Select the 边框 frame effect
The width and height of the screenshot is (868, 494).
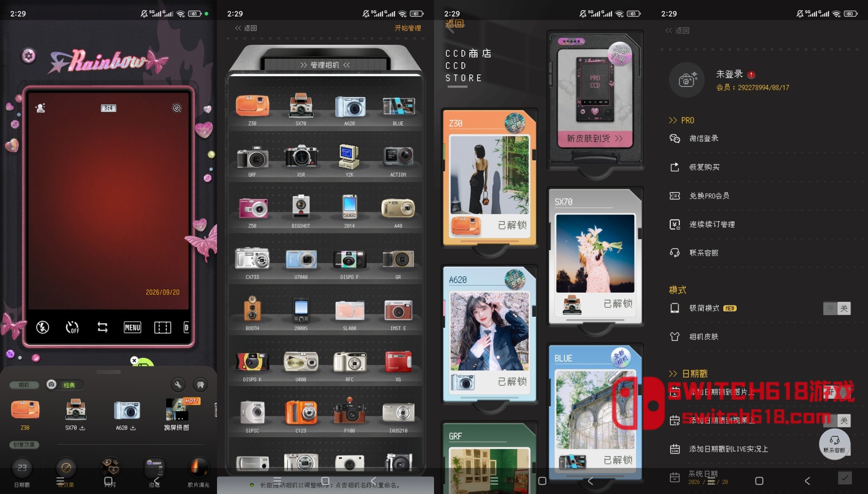[154, 472]
